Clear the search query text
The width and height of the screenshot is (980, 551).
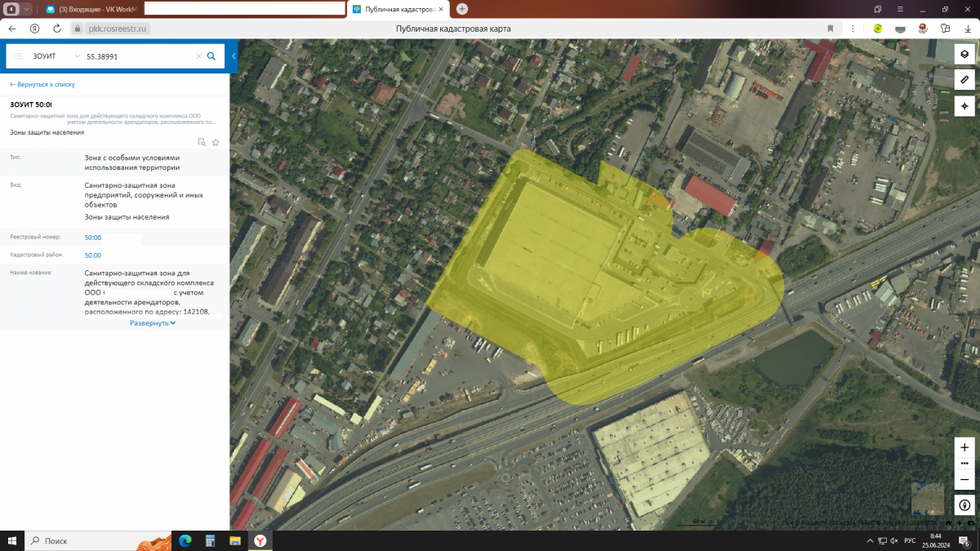pos(198,56)
